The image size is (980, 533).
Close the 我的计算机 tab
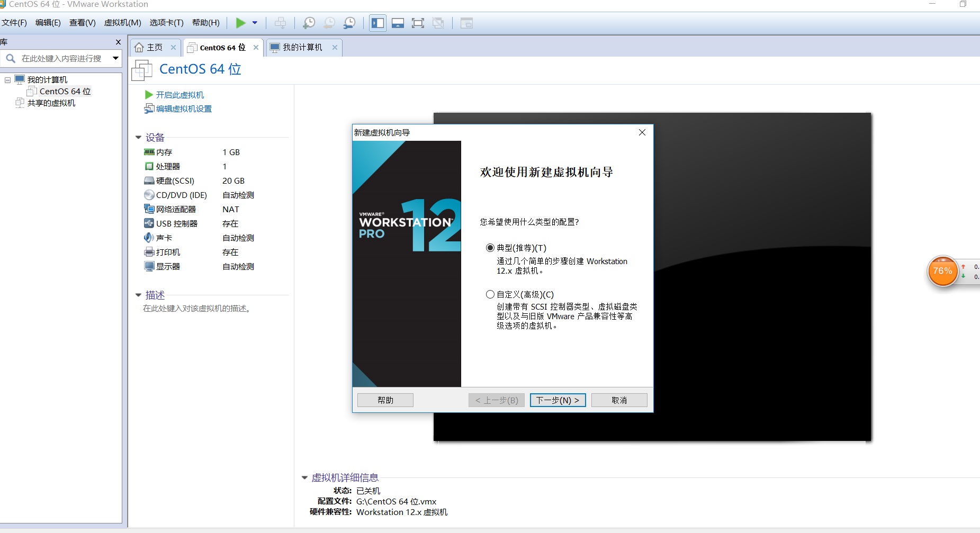(x=335, y=47)
